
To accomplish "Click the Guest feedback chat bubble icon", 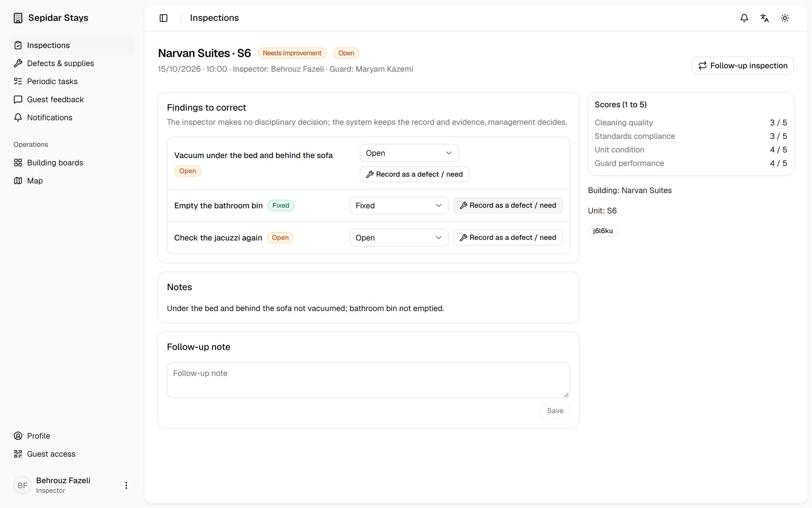I will click(x=18, y=99).
